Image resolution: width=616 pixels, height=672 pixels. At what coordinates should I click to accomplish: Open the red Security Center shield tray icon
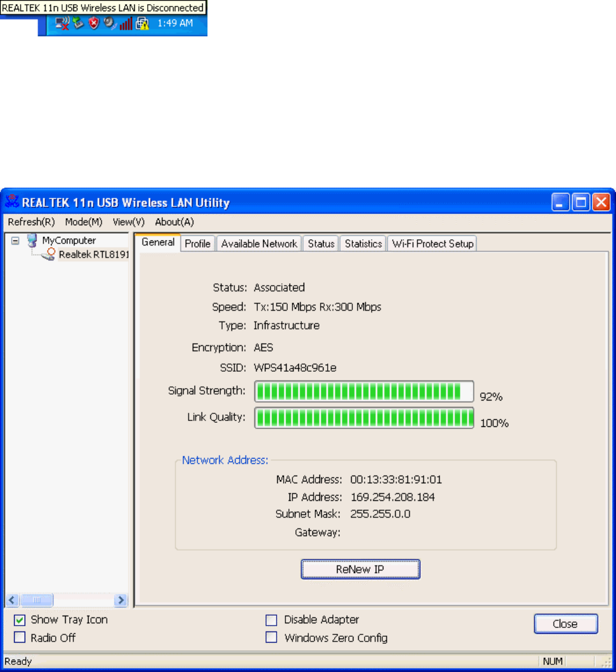94,23
